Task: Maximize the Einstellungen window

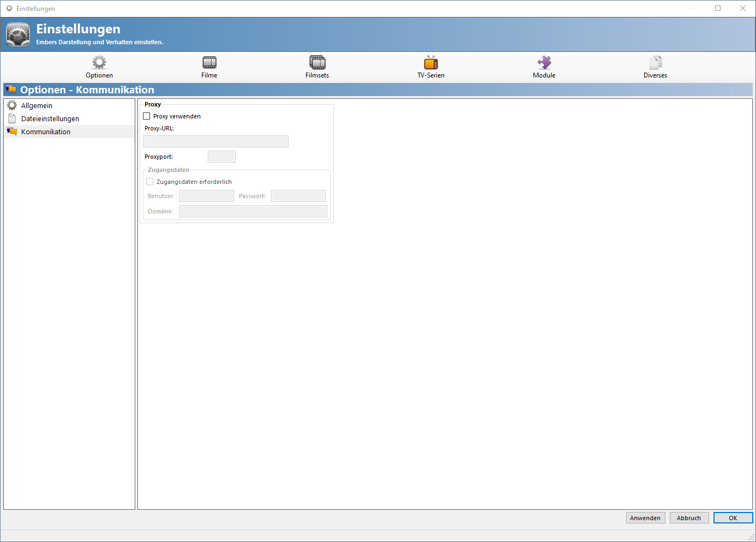Action: pos(718,8)
